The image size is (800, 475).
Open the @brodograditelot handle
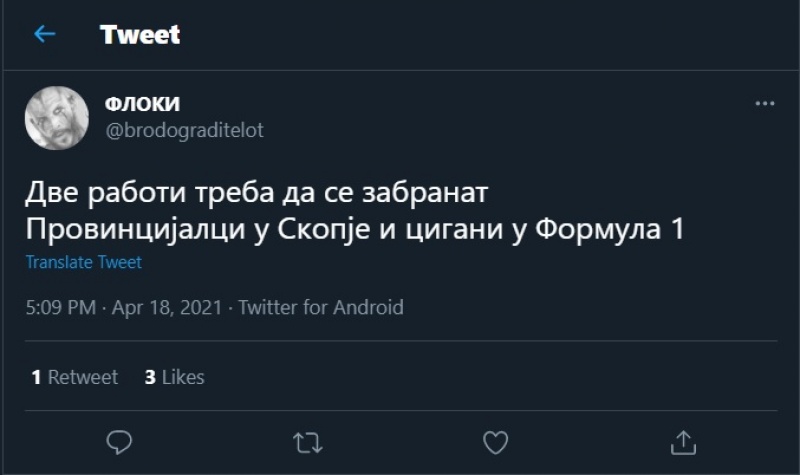(x=184, y=131)
